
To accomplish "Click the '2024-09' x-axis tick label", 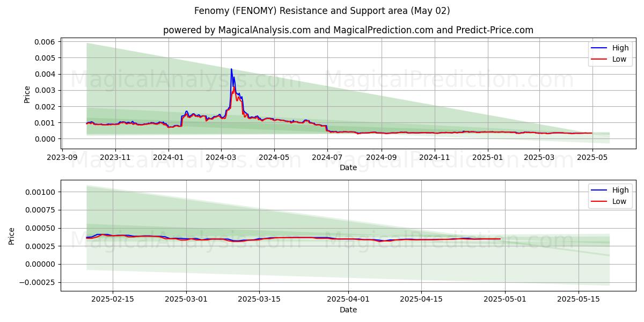I will [x=382, y=157].
